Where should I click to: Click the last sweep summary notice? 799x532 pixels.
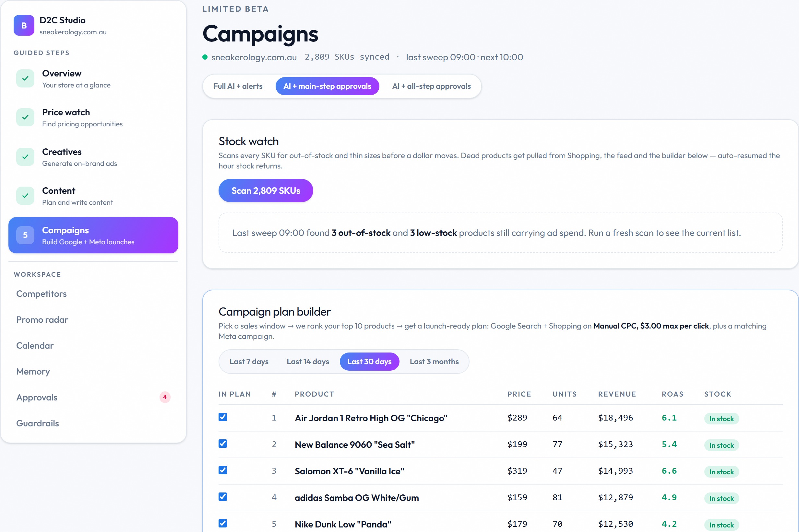tap(501, 233)
